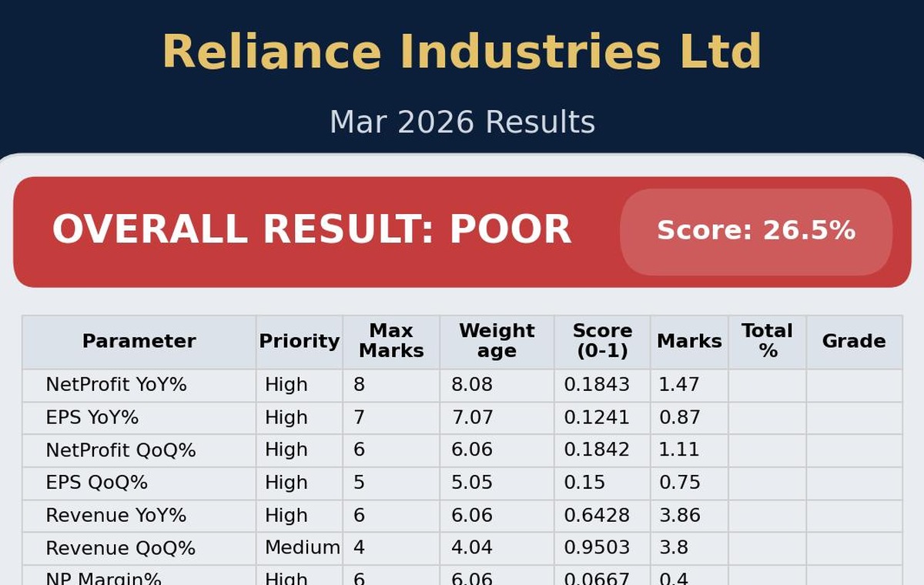Click weightage value 4.04

[472, 548]
